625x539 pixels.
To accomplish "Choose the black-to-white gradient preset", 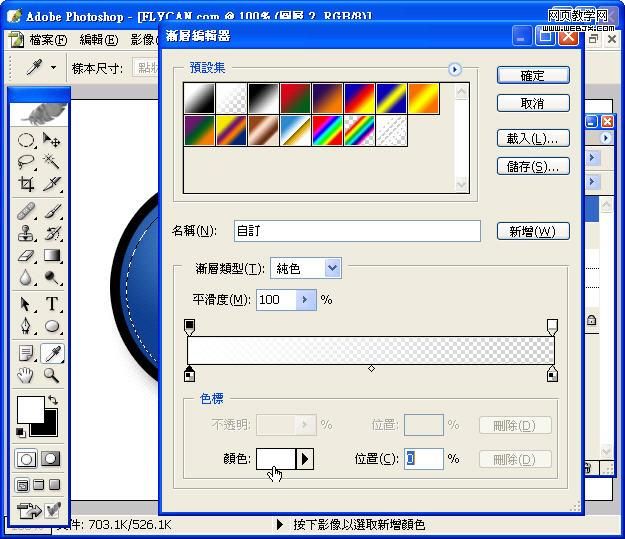I will point(263,98).
